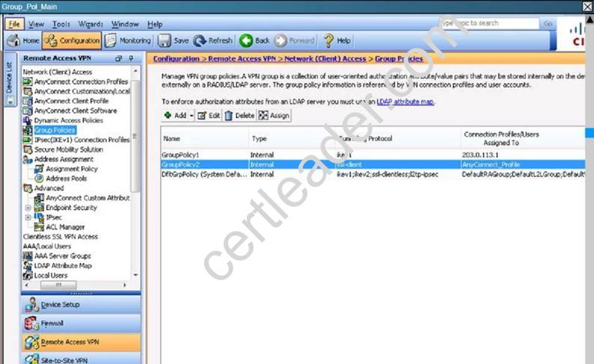Click the Go search button

click(x=548, y=23)
